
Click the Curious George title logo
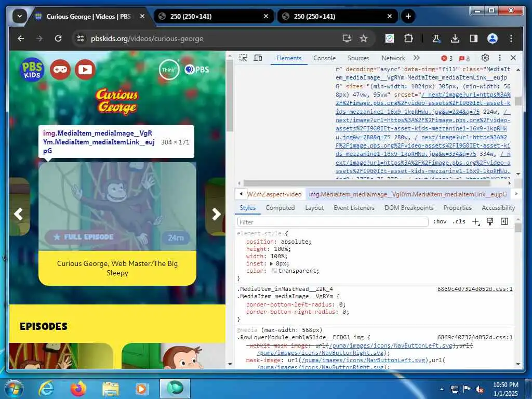coord(117,101)
